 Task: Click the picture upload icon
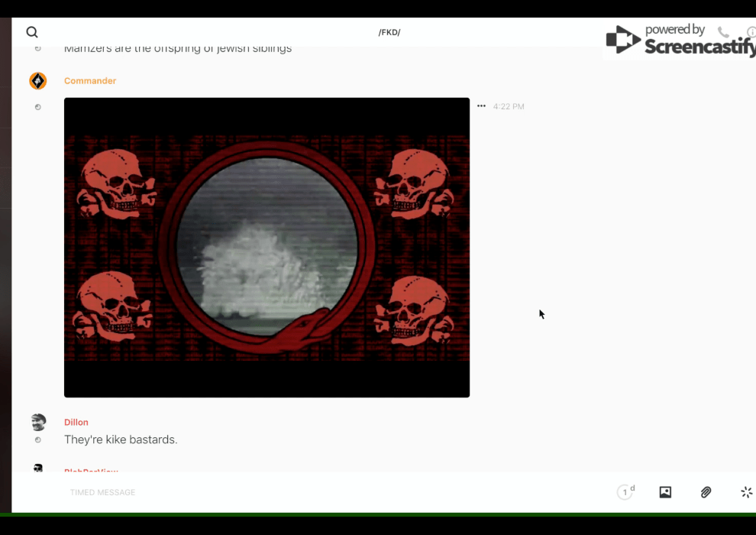pos(665,492)
